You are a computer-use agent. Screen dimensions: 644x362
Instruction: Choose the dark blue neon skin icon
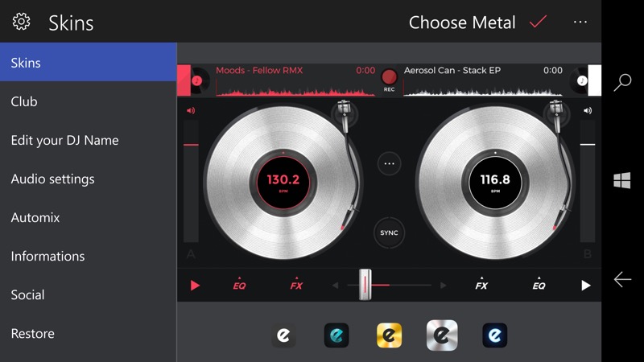[x=495, y=335]
